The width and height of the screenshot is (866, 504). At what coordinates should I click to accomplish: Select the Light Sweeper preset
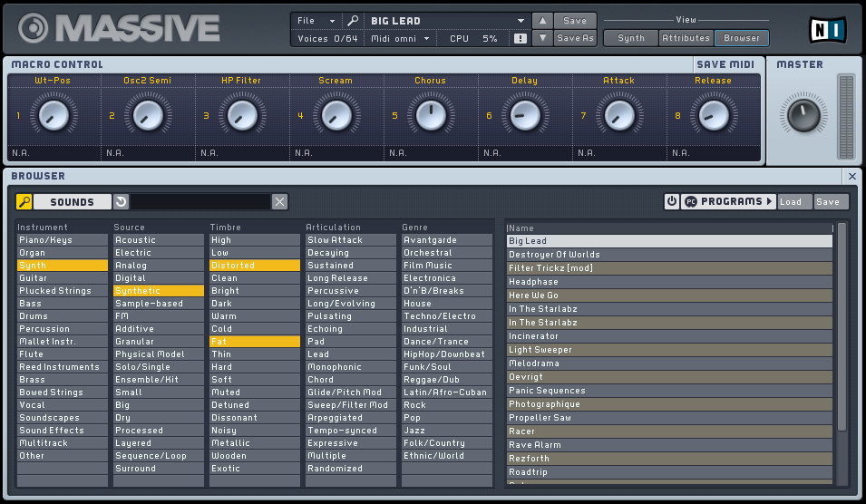pos(669,350)
